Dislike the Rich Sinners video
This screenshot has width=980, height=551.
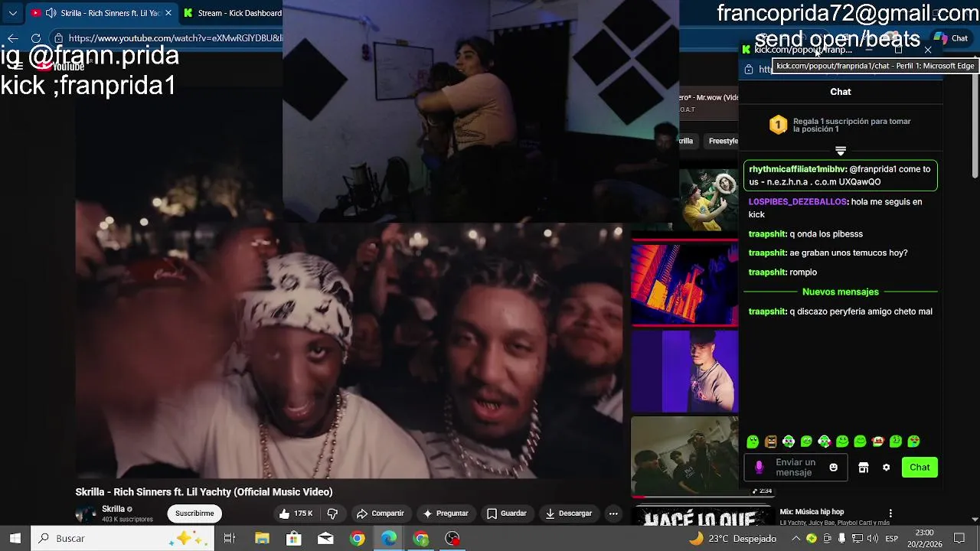(x=332, y=514)
